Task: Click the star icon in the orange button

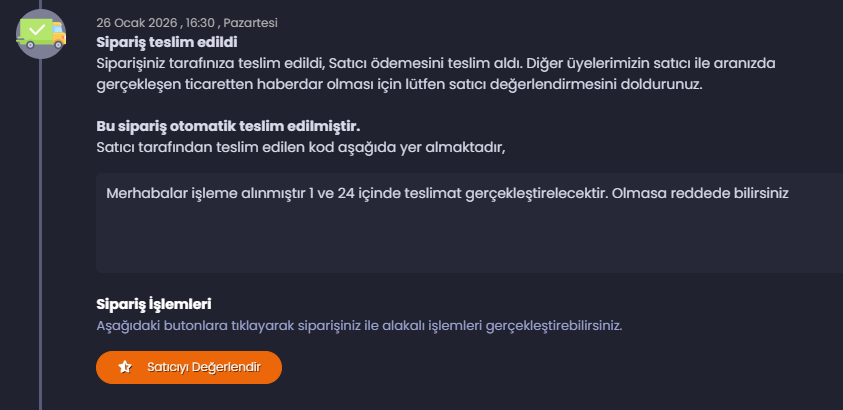Action: click(x=125, y=368)
